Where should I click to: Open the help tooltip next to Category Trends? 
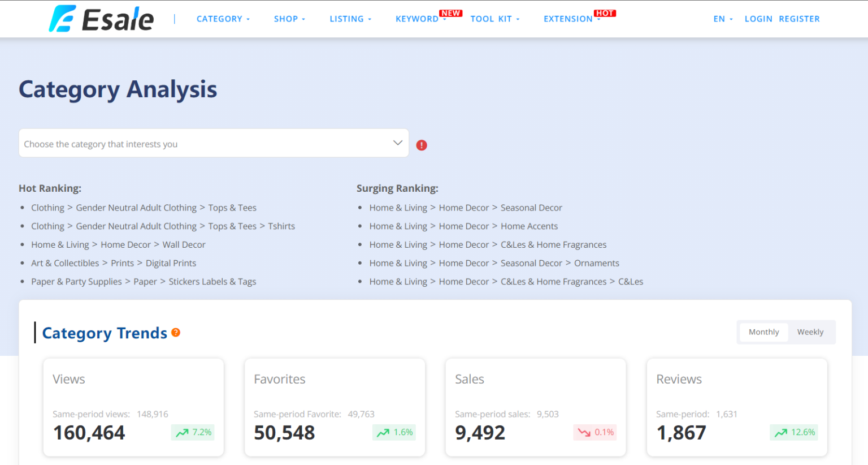point(175,333)
